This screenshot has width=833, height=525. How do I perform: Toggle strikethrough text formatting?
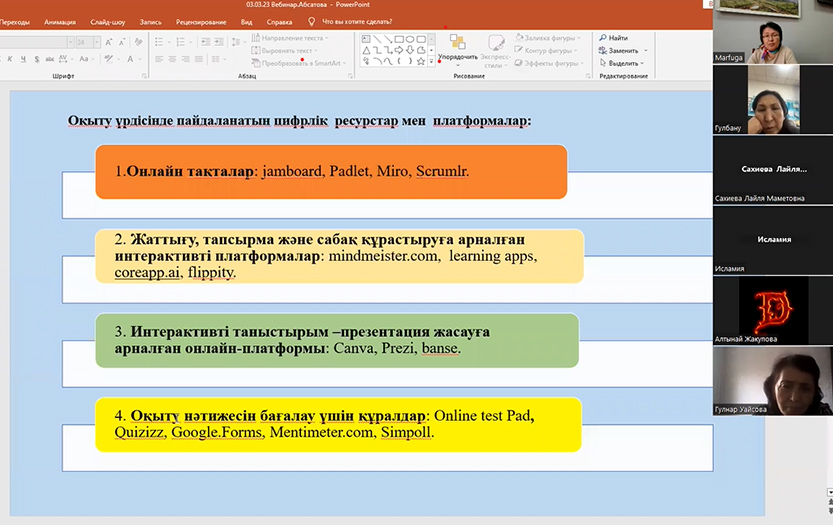pyautogui.click(x=50, y=60)
